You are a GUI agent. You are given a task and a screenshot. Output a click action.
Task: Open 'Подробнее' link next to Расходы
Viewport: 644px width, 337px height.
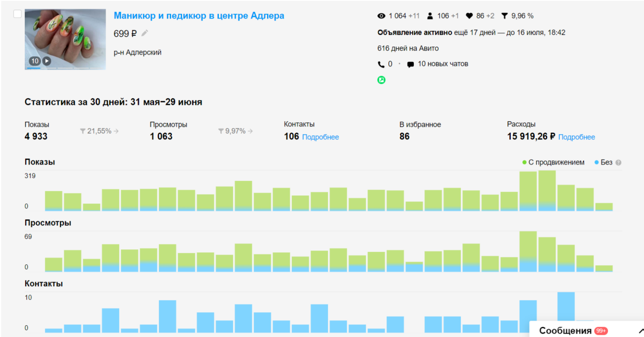576,137
